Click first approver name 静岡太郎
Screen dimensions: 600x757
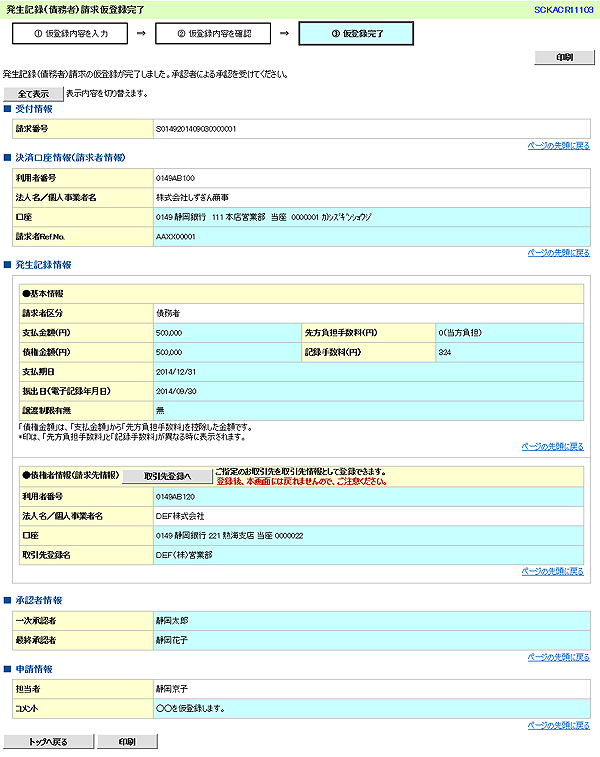pyautogui.click(x=172, y=621)
